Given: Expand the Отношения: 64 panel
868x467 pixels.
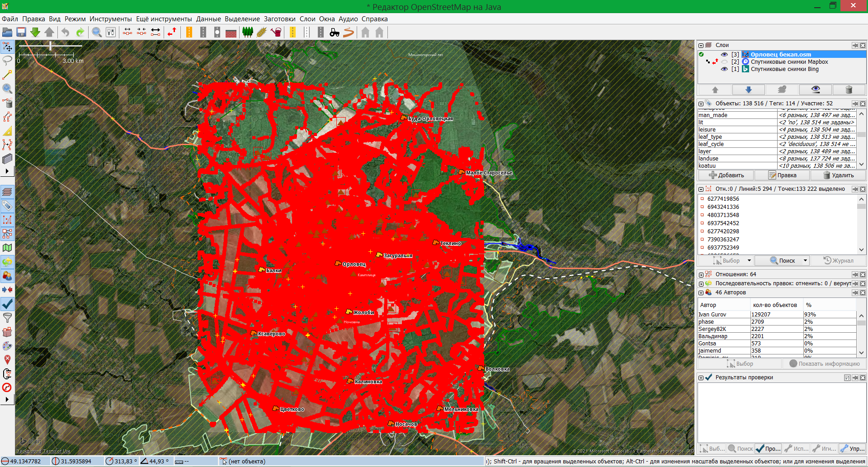Looking at the screenshot, I should click(701, 275).
